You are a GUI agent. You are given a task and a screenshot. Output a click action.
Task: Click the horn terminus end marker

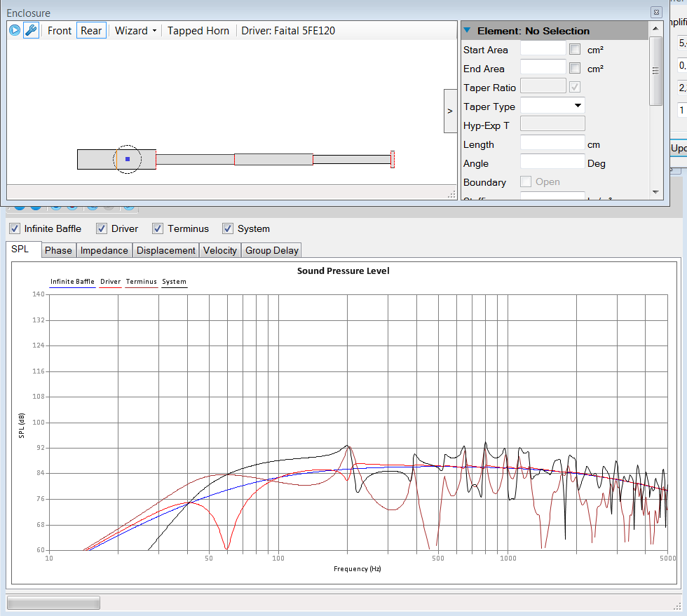click(x=393, y=160)
